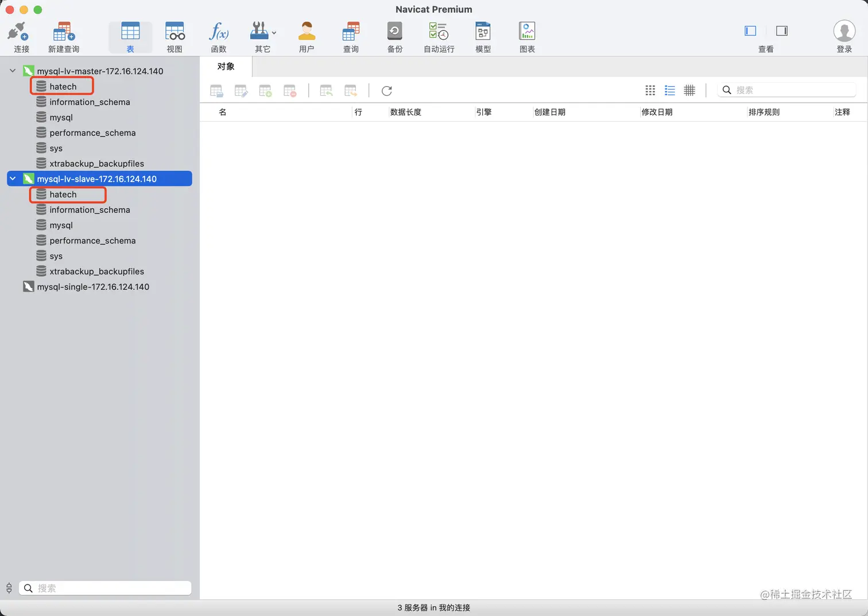
Task: Switch to detail table view
Action: (689, 90)
